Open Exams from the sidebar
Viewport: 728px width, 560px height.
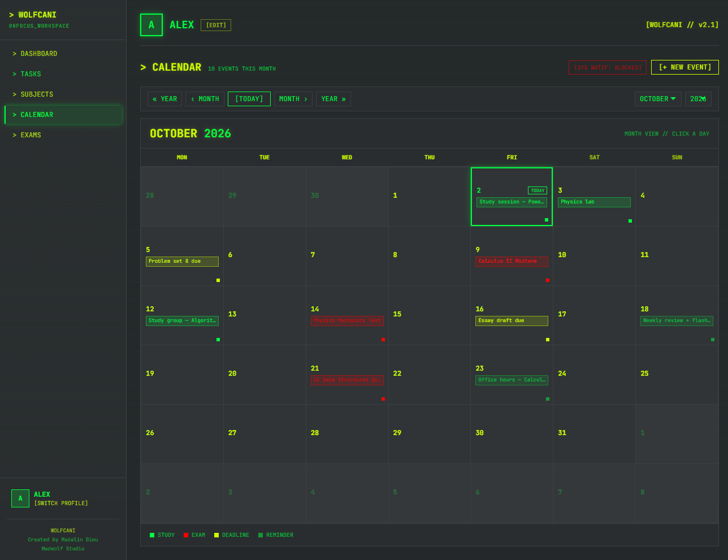click(x=63, y=135)
